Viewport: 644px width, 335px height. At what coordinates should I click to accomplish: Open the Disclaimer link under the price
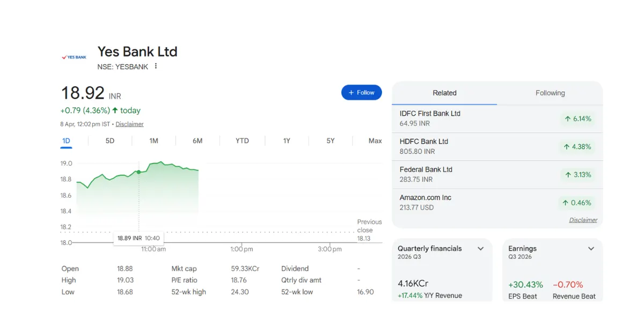tap(129, 124)
